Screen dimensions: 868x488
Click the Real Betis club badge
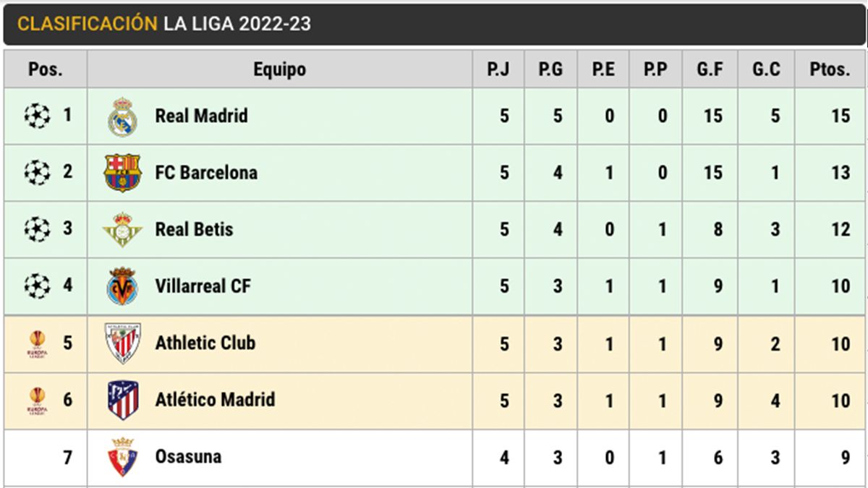click(x=122, y=230)
